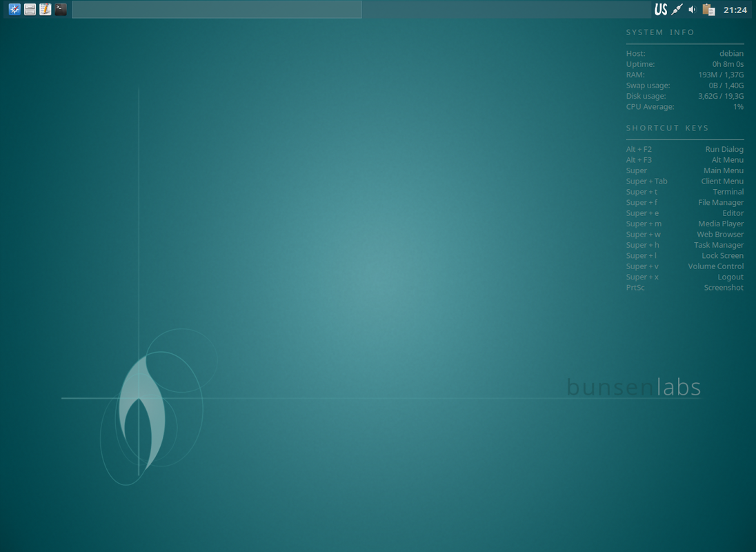Click the 'Super + Tab' key text
756x552 pixels.
(x=646, y=181)
